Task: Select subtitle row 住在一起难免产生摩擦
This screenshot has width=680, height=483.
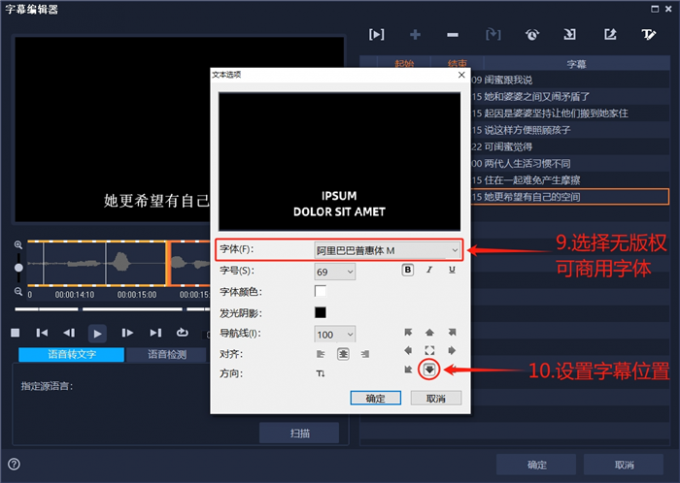Action: tap(570, 180)
